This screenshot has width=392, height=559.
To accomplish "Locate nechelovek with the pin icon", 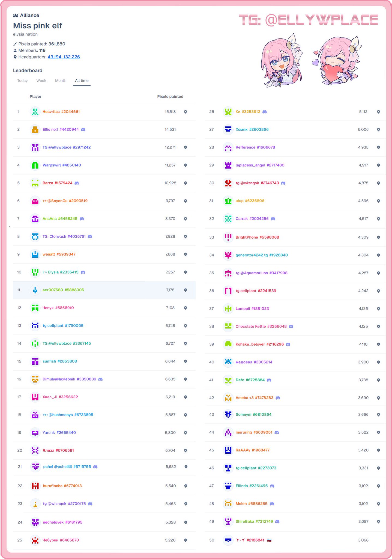I will [186, 522].
